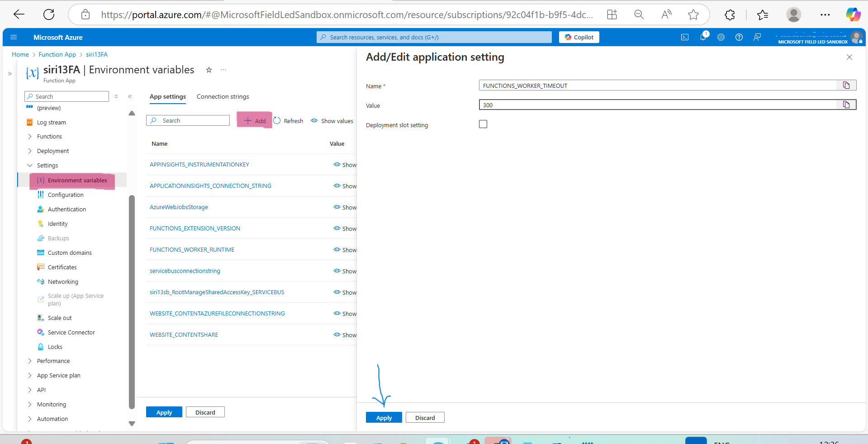Click Discard in the Add/Edit setting panel
The image size is (868, 444).
[x=425, y=418]
